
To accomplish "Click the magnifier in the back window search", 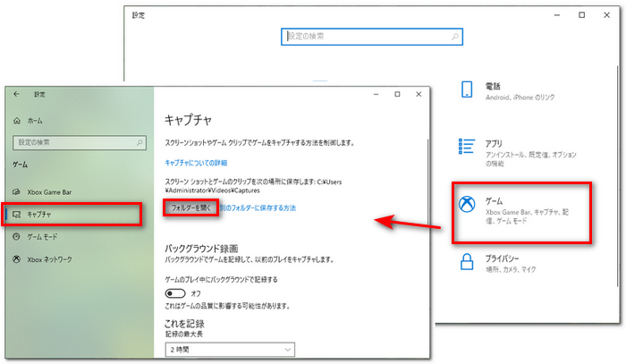I will point(454,37).
